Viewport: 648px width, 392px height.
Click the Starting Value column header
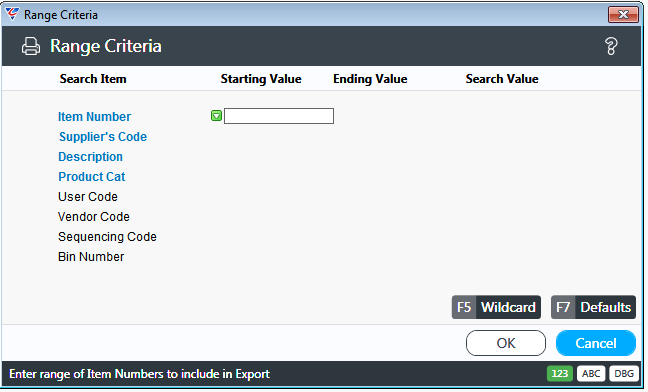[x=261, y=79]
